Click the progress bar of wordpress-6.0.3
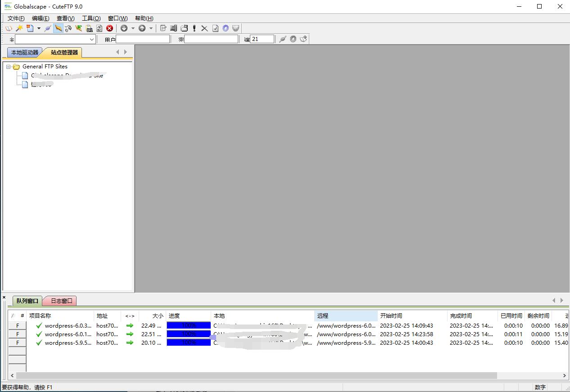The image size is (570, 392). click(x=189, y=325)
